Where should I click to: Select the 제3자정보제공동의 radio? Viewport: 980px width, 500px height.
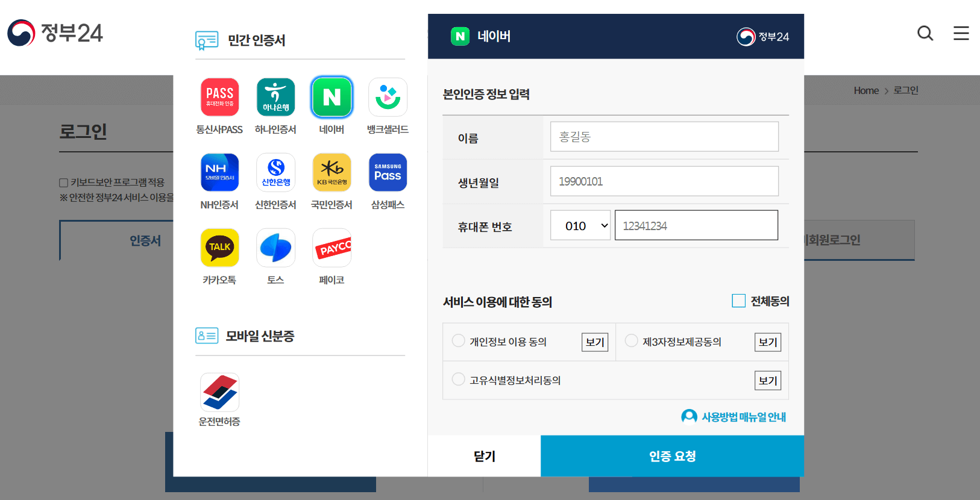[x=632, y=341]
